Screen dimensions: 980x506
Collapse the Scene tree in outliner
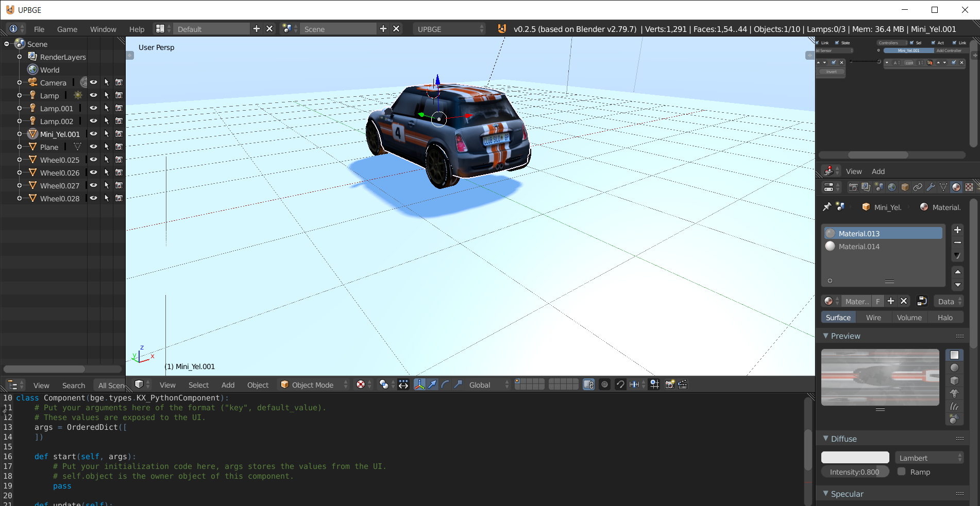click(x=7, y=44)
